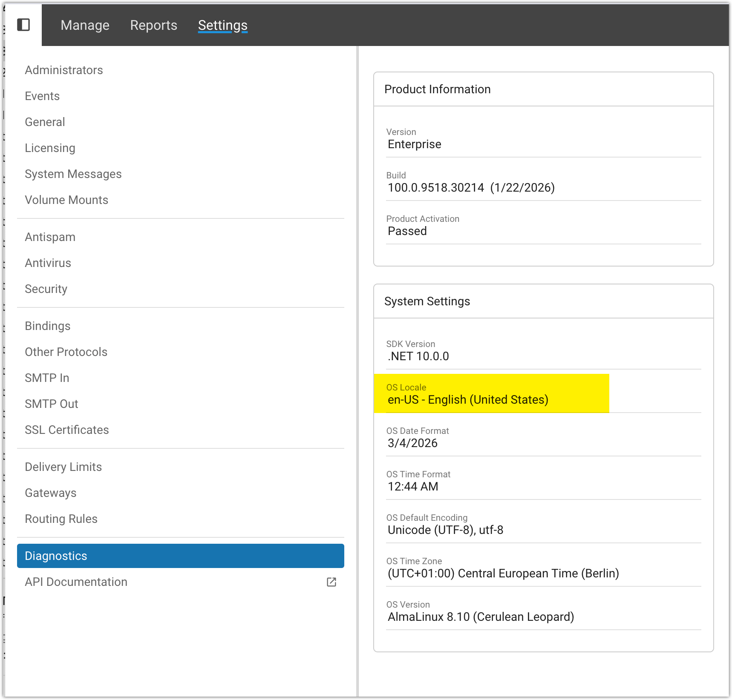Switch to the Reports tab
The image size is (732, 700).
153,25
